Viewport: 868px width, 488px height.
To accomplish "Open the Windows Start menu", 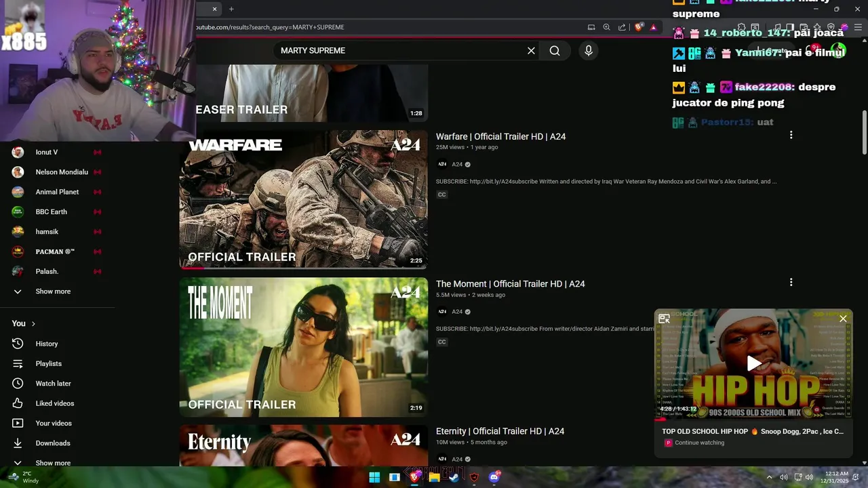I will pyautogui.click(x=374, y=477).
